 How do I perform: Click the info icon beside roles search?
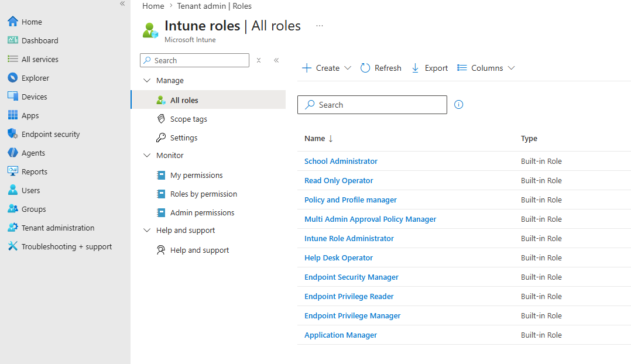(459, 105)
